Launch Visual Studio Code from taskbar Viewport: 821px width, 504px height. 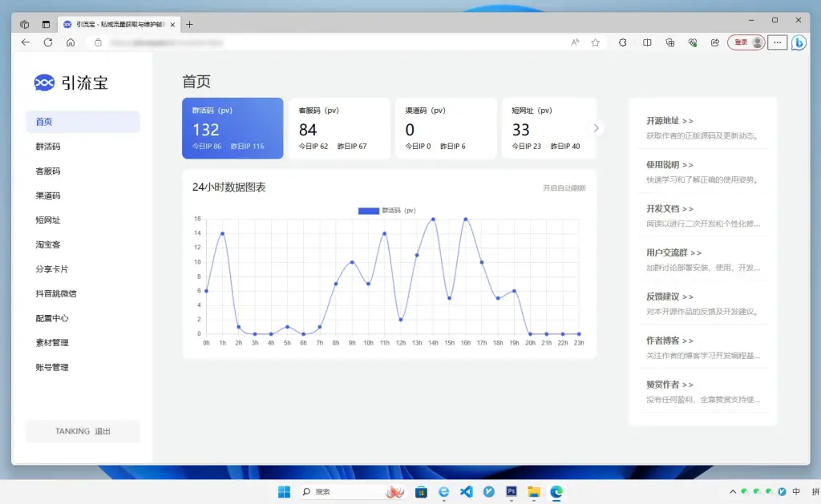(466, 491)
